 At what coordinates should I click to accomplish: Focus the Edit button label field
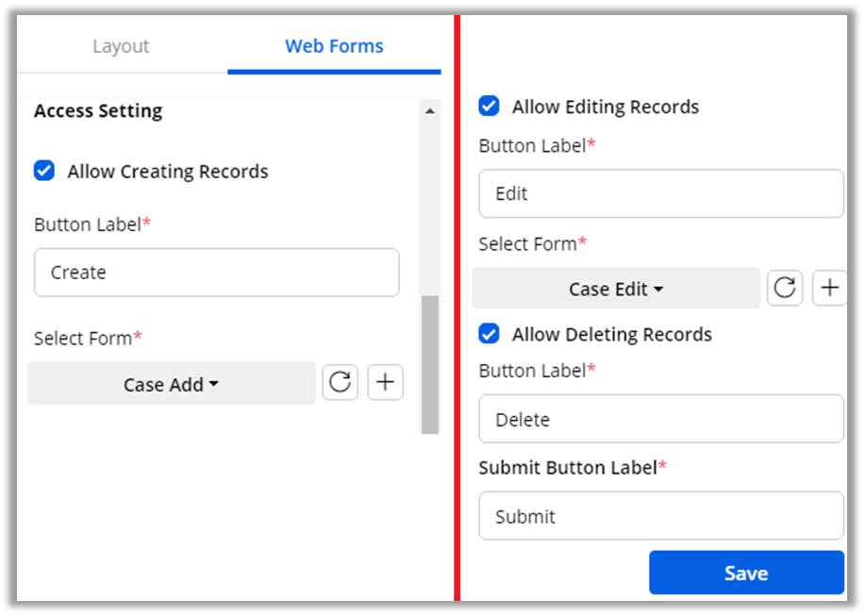tap(660, 193)
